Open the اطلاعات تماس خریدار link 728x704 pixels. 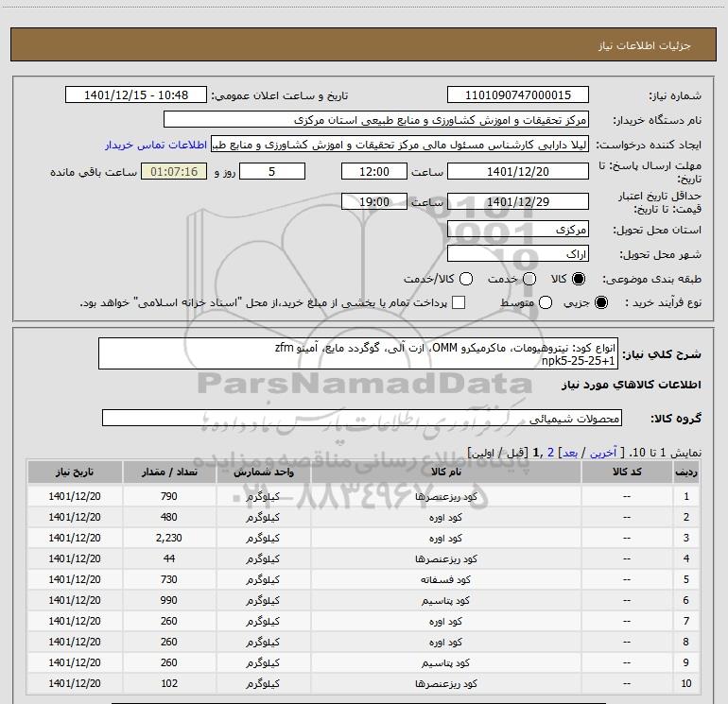(x=156, y=145)
